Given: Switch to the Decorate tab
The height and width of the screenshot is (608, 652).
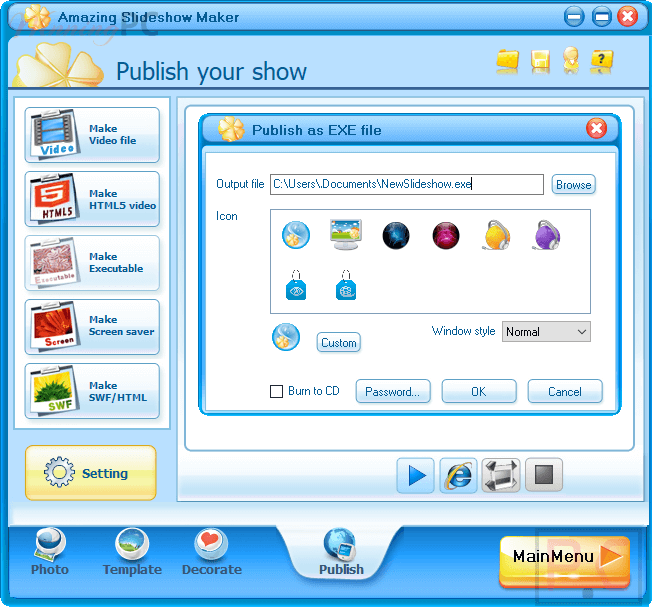Looking at the screenshot, I should tap(212, 551).
